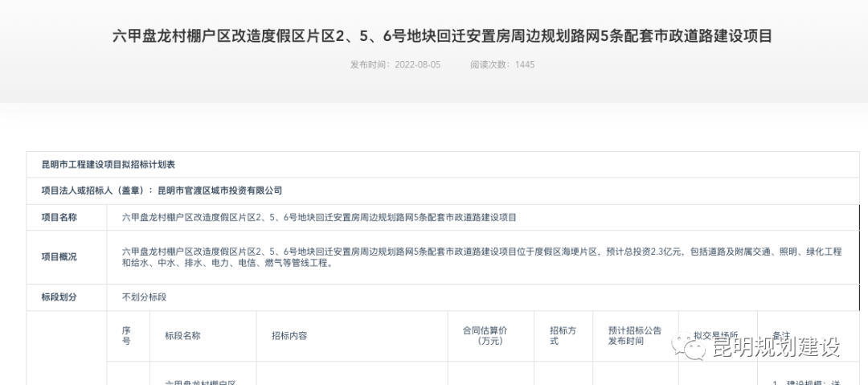The width and height of the screenshot is (868, 385).
Task: Select the heading 昆明市工程建设项目拟招标计划表
Action: pyautogui.click(x=108, y=165)
